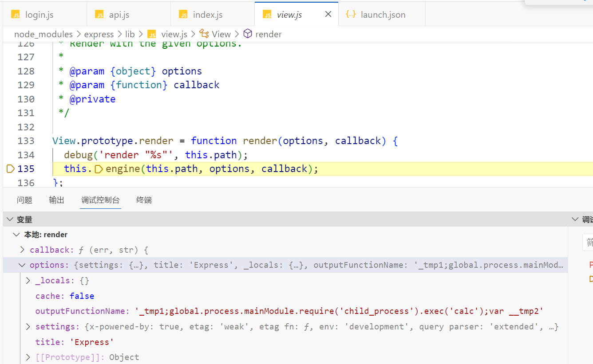593x364 pixels.
Task: Select the 调试控制台 panel tab
Action: tap(100, 200)
